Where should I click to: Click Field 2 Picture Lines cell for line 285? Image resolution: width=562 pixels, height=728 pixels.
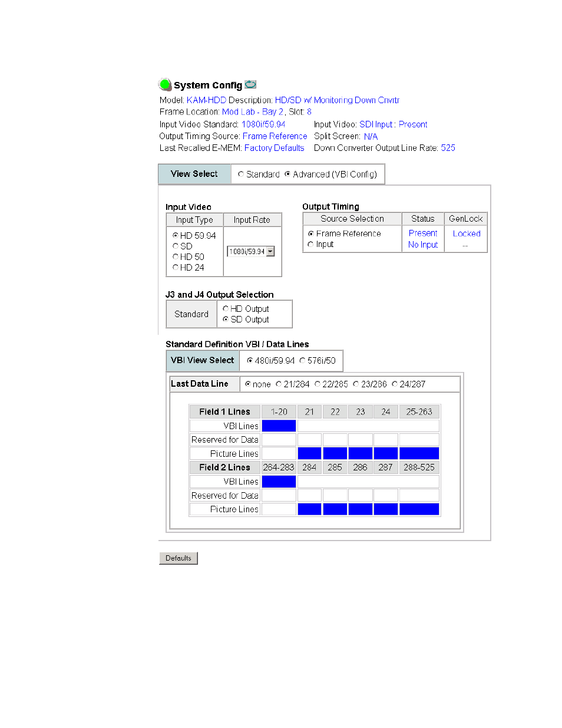click(x=335, y=509)
